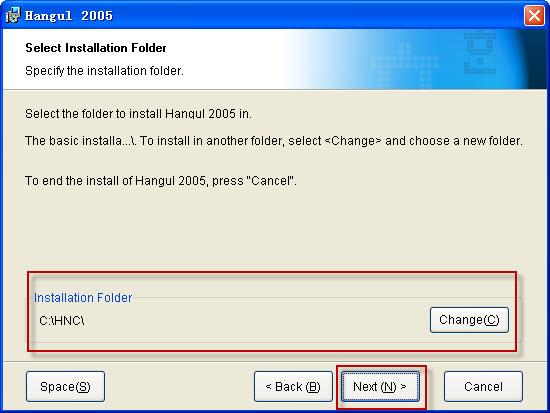Open the Change(C) folder dialog
This screenshot has width=550, height=413.
469,320
